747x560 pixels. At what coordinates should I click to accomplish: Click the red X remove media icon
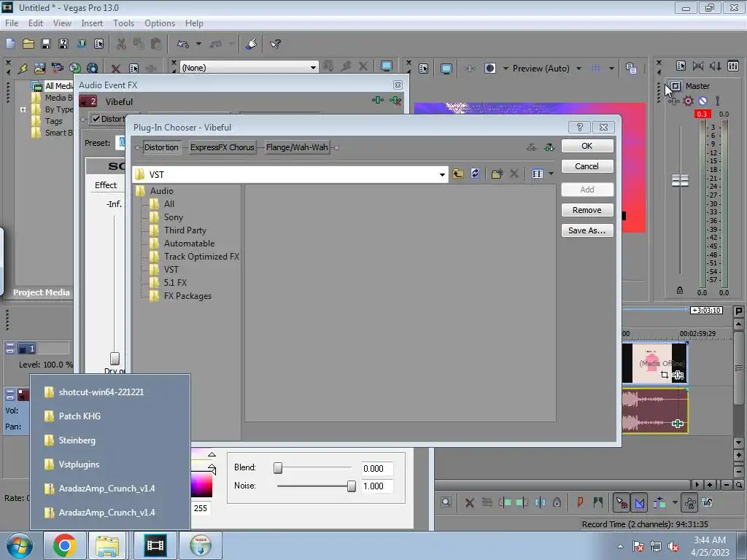tap(115, 69)
